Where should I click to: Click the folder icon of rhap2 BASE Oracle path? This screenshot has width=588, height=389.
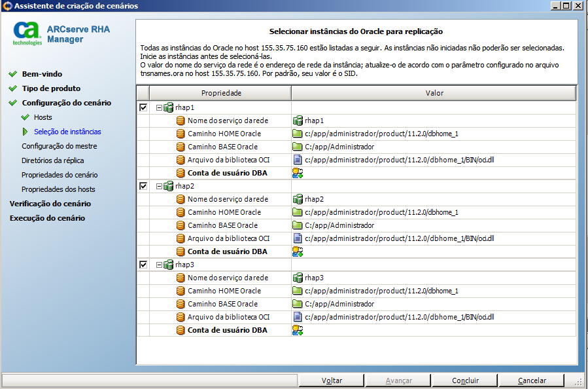(x=298, y=225)
